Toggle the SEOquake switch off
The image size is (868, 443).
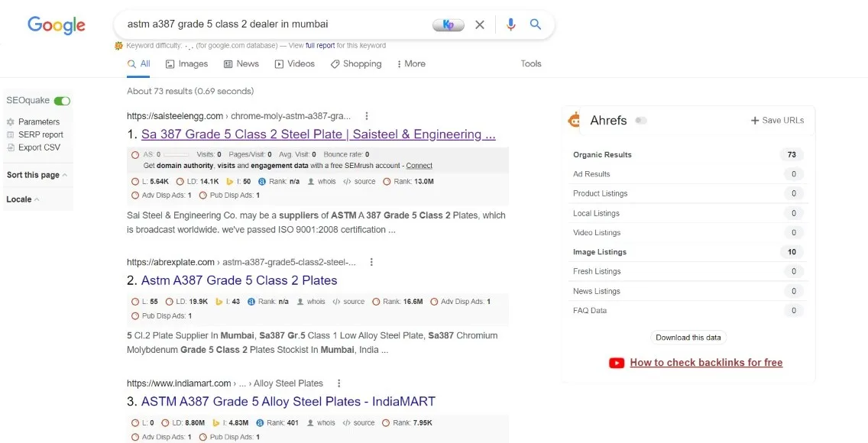[62, 101]
